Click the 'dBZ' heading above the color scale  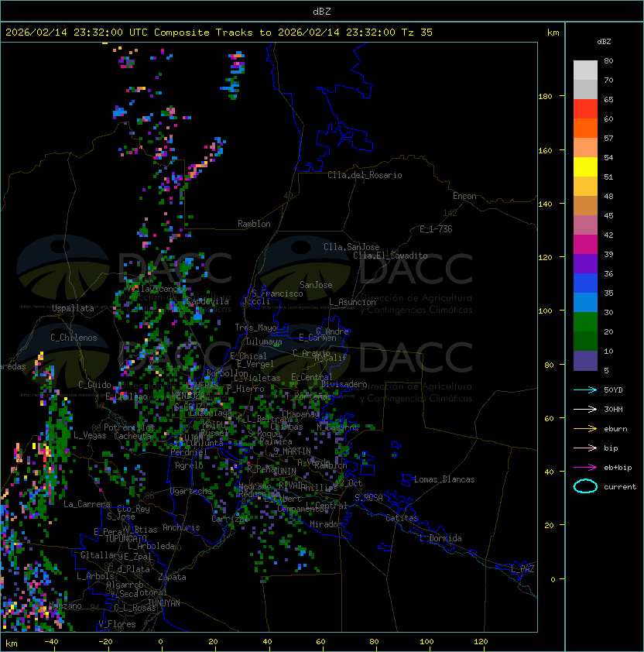click(x=604, y=42)
